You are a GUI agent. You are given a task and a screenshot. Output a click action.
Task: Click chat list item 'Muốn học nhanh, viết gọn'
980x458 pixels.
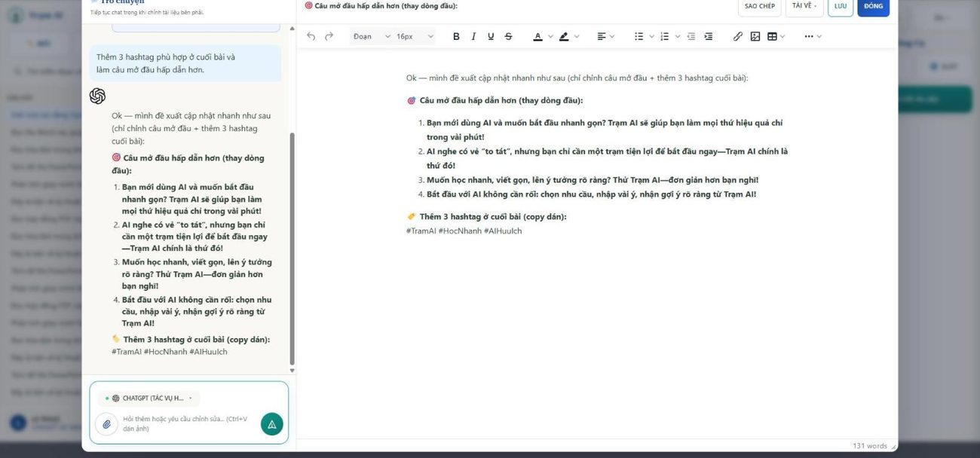click(x=197, y=273)
